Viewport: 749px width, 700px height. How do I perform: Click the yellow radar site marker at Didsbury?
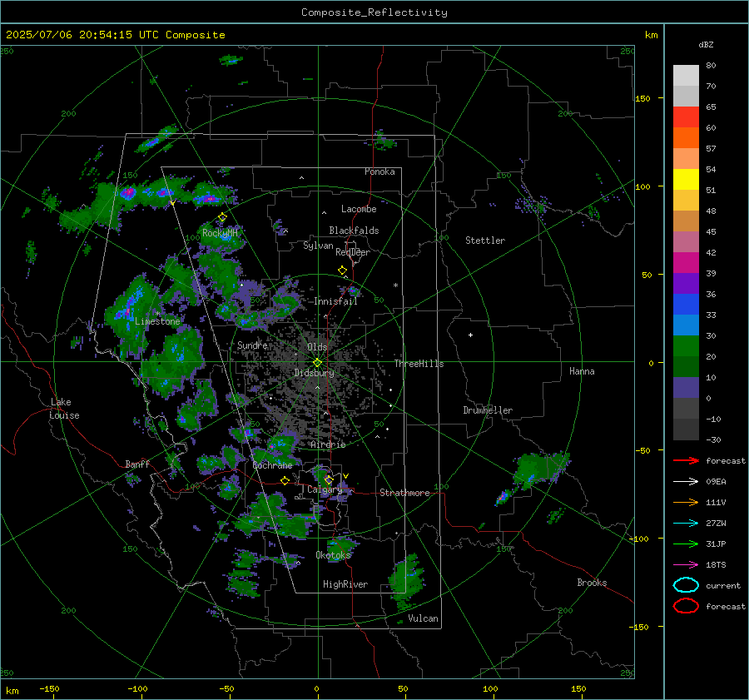[x=317, y=363]
